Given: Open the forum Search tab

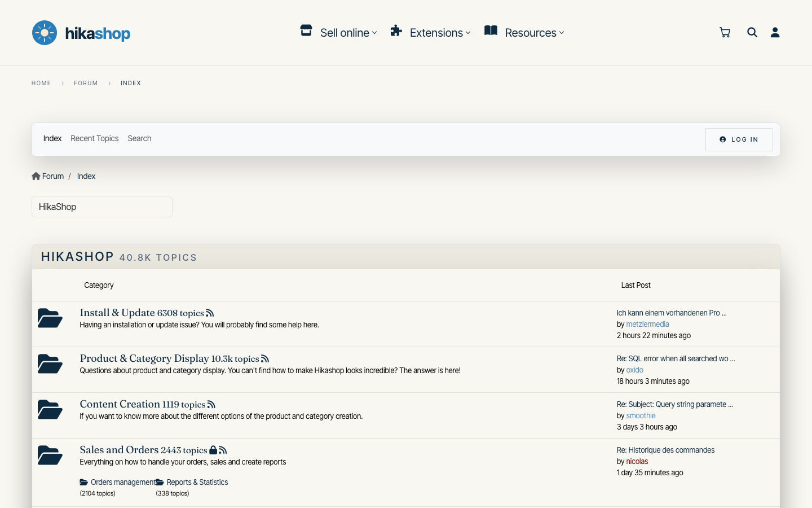Looking at the screenshot, I should click(x=139, y=138).
